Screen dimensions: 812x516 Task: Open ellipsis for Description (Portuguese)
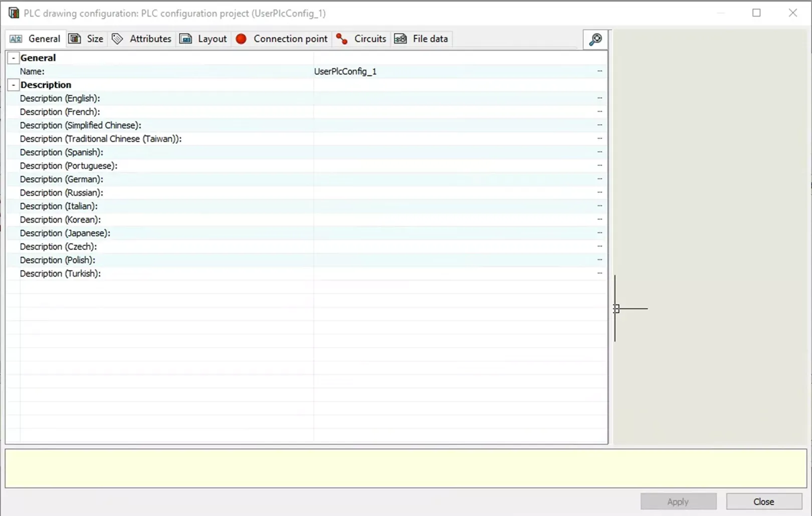(x=599, y=166)
